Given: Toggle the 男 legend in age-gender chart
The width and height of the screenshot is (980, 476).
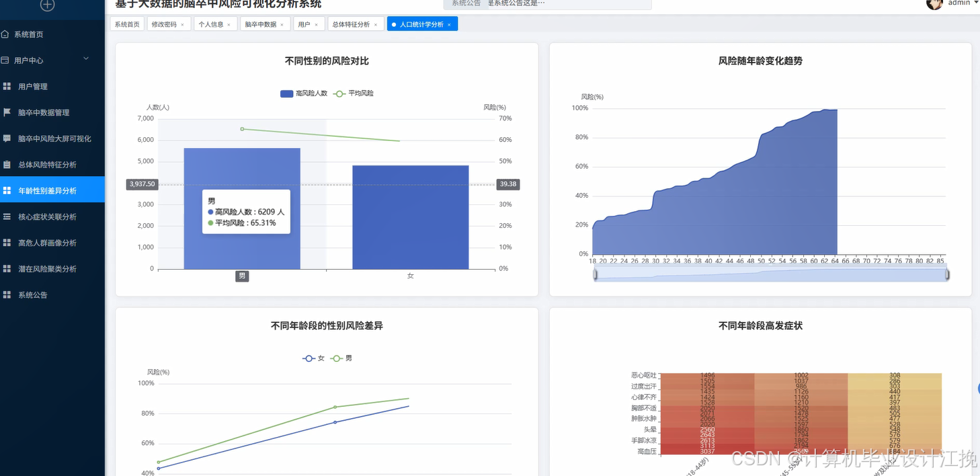Looking at the screenshot, I should click(341, 358).
